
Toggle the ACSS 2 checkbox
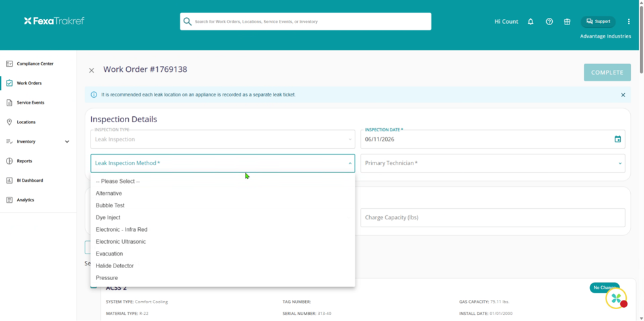tap(94, 285)
